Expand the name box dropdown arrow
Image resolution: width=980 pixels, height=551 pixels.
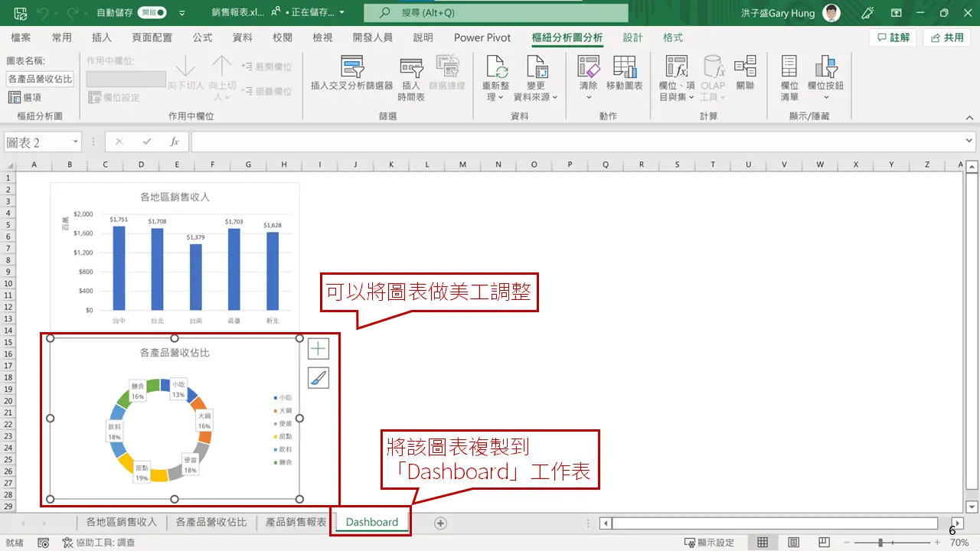75,142
